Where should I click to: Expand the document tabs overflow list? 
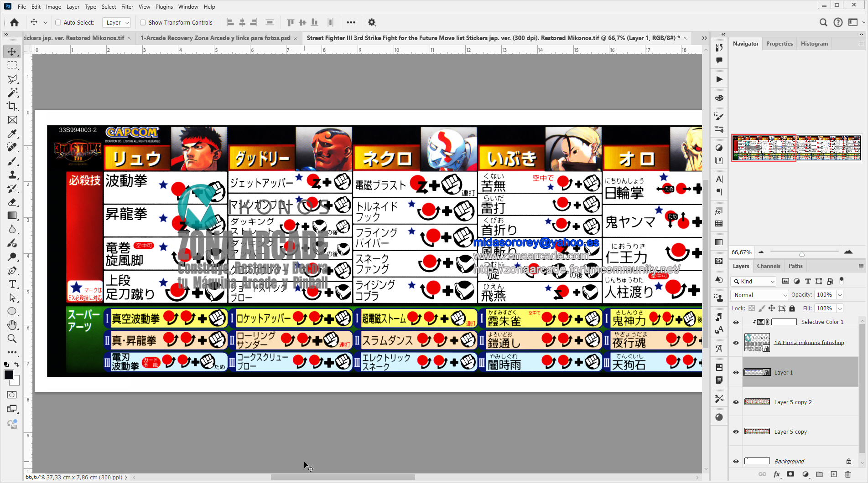click(x=704, y=38)
